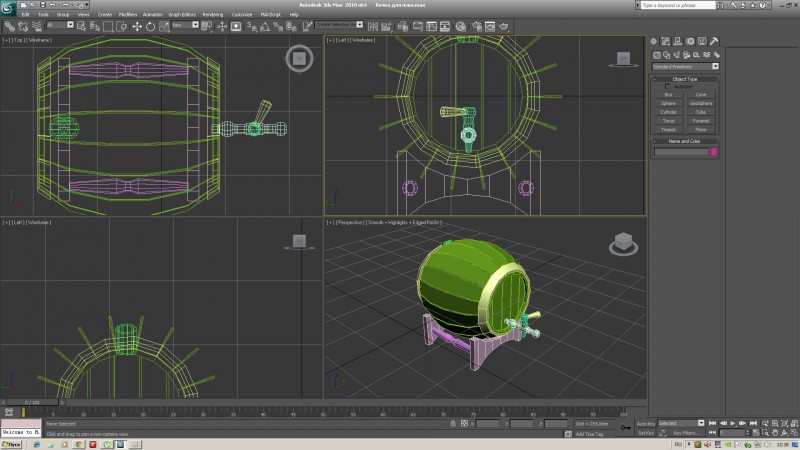
Task: Open the Modifiers menu
Action: point(128,15)
